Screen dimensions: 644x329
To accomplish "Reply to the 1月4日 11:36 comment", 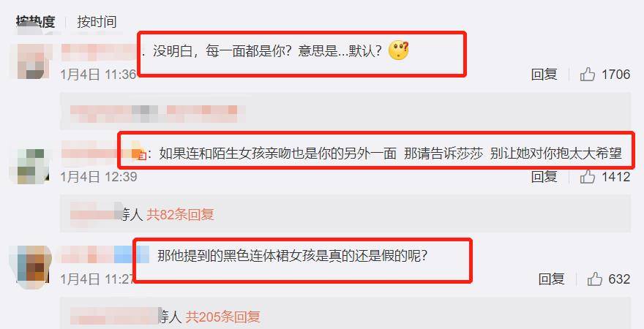I will point(544,75).
